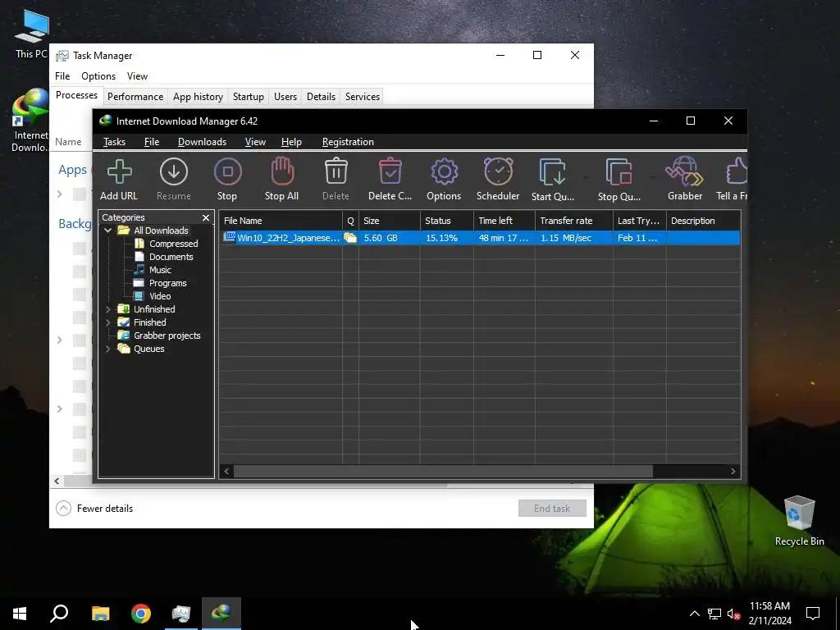
Task: Select the Documents category
Action: pyautogui.click(x=171, y=257)
